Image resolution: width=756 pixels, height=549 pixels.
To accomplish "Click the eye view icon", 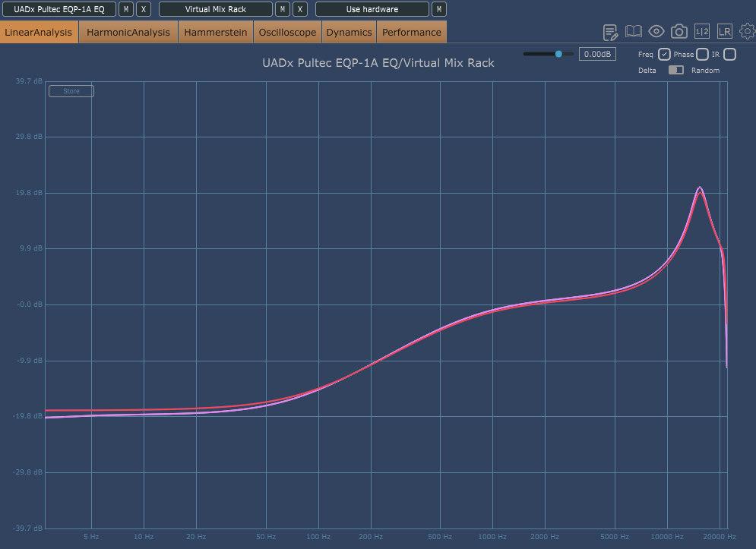I will (656, 32).
